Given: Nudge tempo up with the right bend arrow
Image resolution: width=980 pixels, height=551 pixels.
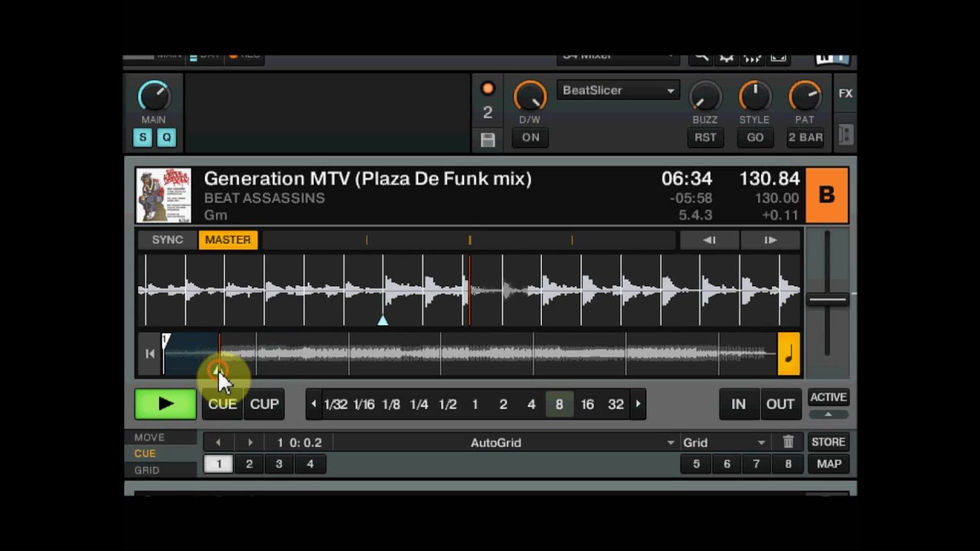Looking at the screenshot, I should click(x=770, y=240).
